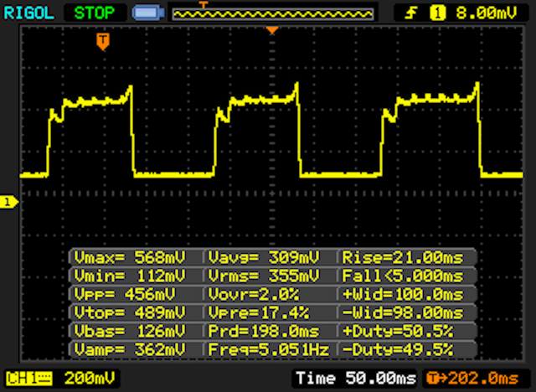Image resolution: width=536 pixels, height=392 pixels.
Task: Click the rising edge trigger icon
Action: pos(411,13)
